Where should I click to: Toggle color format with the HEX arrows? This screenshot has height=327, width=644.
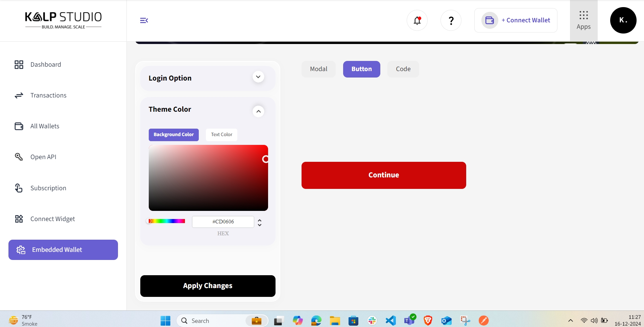260,222
